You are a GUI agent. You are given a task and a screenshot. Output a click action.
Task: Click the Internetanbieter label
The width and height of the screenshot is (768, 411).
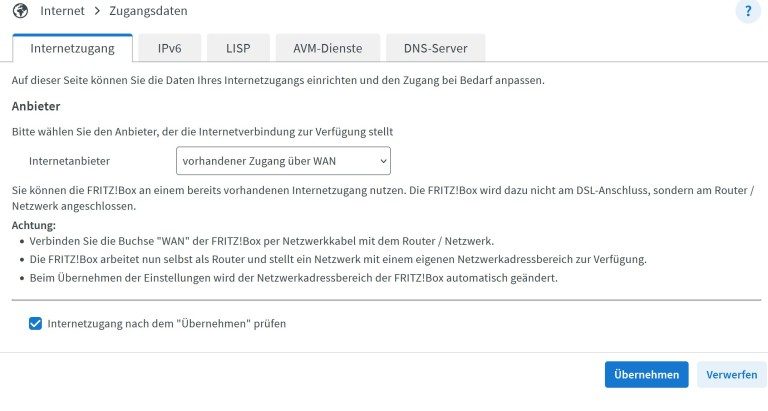pos(70,161)
